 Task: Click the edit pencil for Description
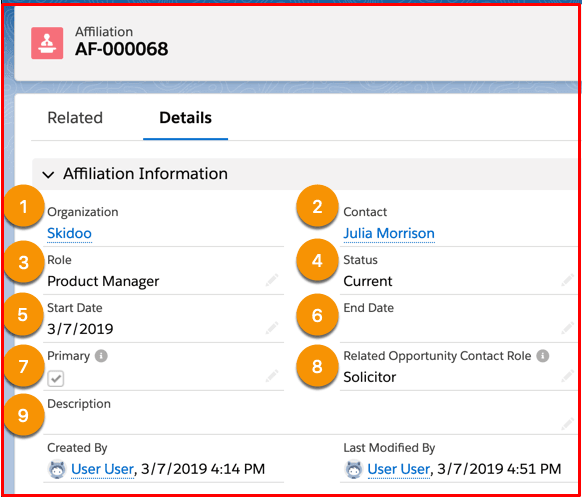click(x=568, y=424)
